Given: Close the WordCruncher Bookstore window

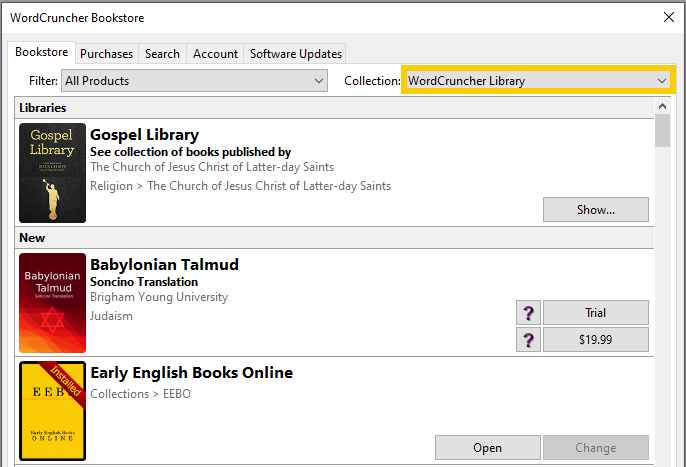Looking at the screenshot, I should (x=668, y=17).
